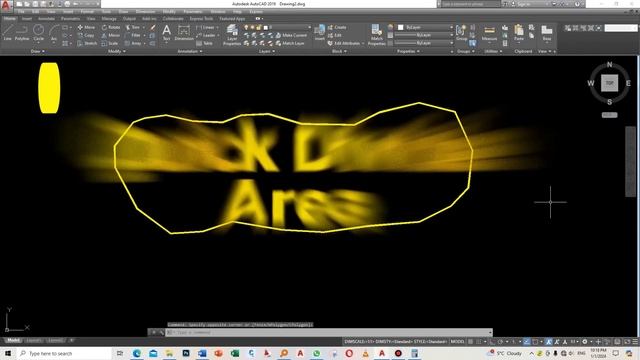Open the Manage ribbon tab
Viewport: 640px width, 360px height.
109,18
